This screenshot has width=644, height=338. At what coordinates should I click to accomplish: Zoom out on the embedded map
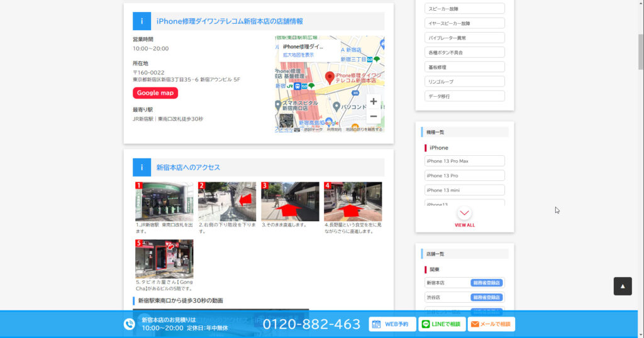click(374, 116)
